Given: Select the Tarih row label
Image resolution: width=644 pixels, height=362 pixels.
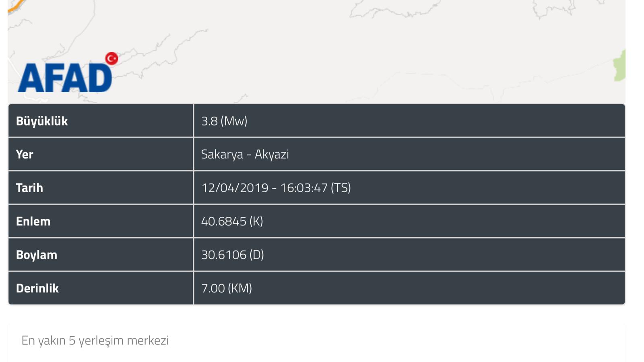Looking at the screenshot, I should 29,188.
